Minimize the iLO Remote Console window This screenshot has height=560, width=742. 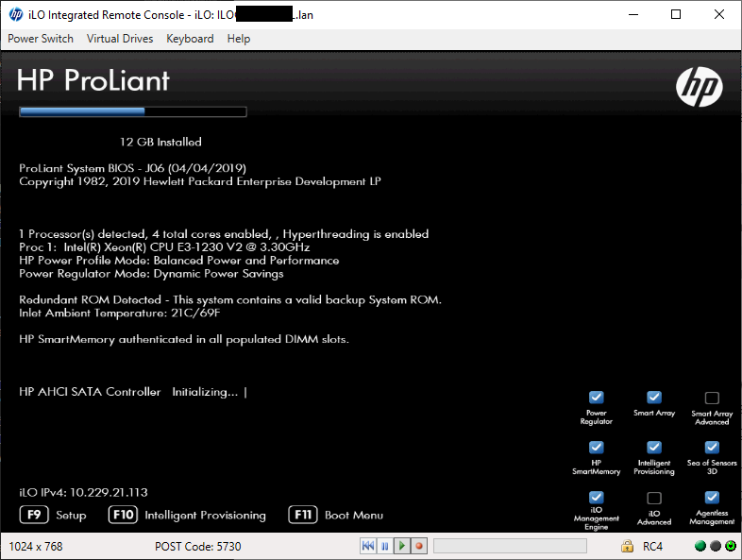(x=633, y=15)
